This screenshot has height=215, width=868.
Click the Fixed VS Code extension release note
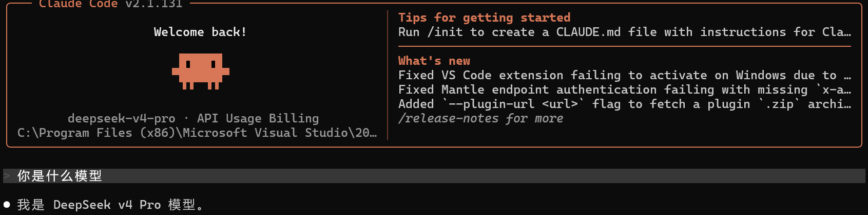(x=625, y=76)
